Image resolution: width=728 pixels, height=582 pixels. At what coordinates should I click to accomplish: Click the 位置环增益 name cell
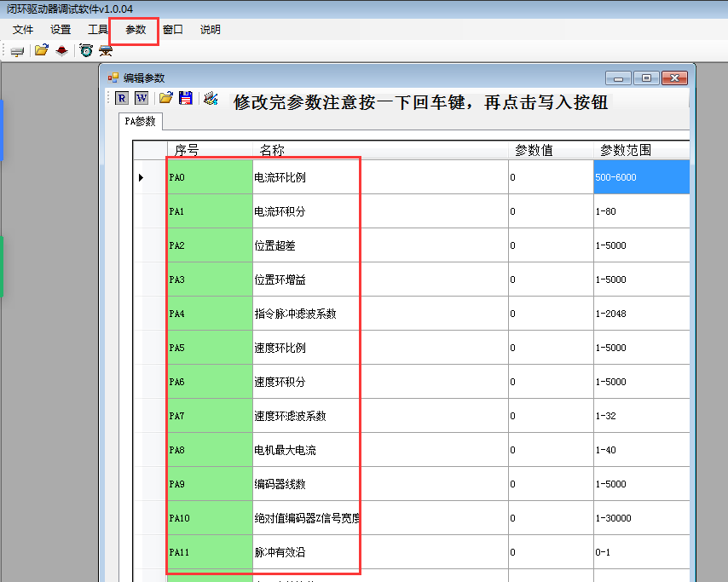(380, 279)
